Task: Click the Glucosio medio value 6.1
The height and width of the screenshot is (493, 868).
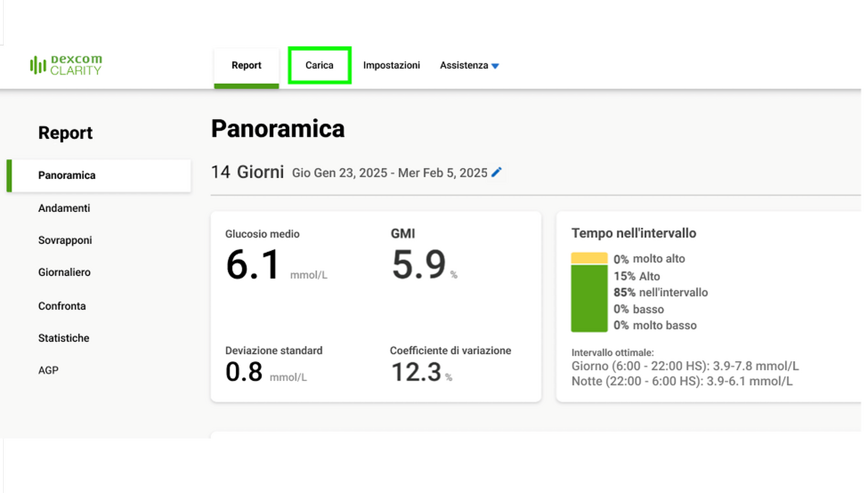Action: [253, 264]
